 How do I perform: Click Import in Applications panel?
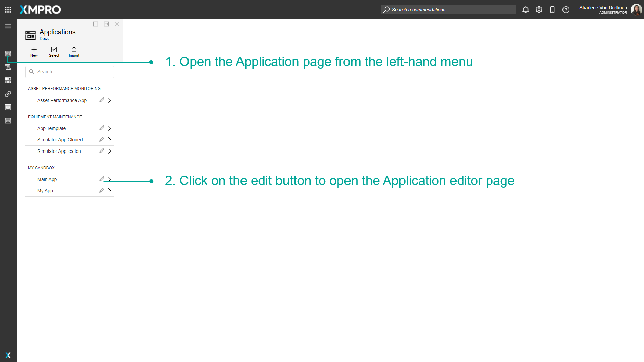(74, 51)
